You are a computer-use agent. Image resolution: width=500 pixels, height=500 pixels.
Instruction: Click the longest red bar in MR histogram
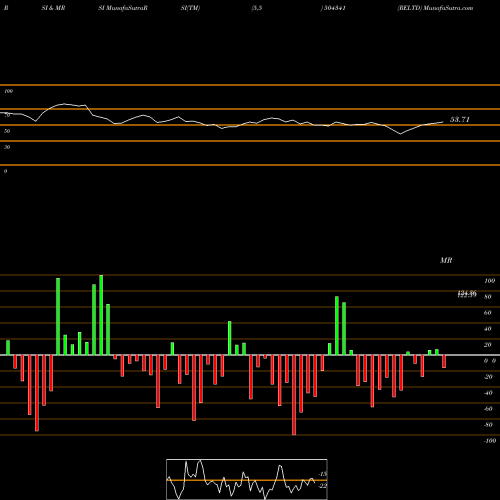click(x=294, y=395)
